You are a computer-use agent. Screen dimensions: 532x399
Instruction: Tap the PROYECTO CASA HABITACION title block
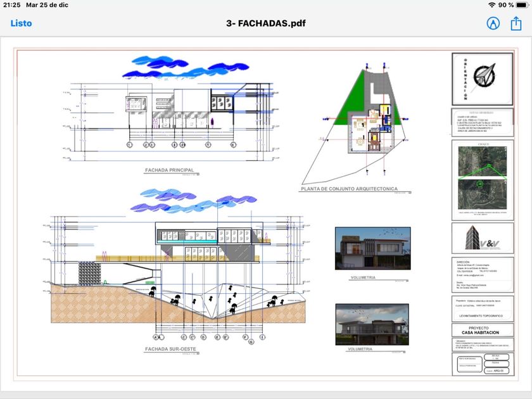point(483,330)
